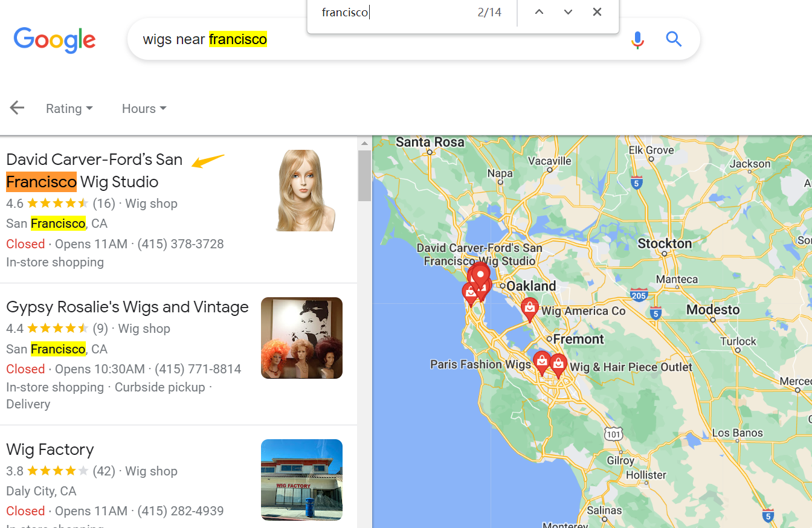
Task: Go to previous find match
Action: coord(539,12)
